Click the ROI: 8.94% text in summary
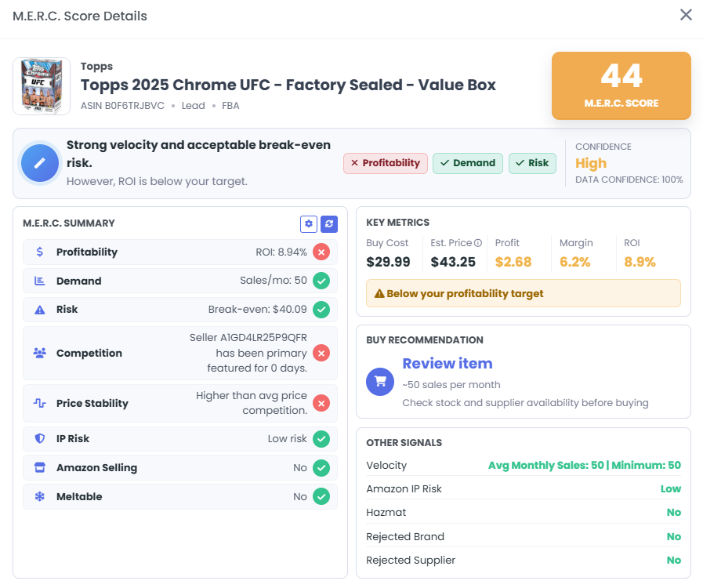703x588 pixels. [x=281, y=252]
